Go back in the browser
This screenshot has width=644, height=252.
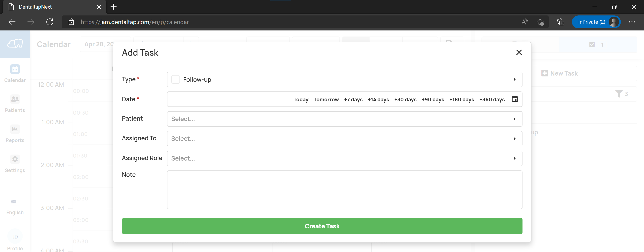coord(12,22)
